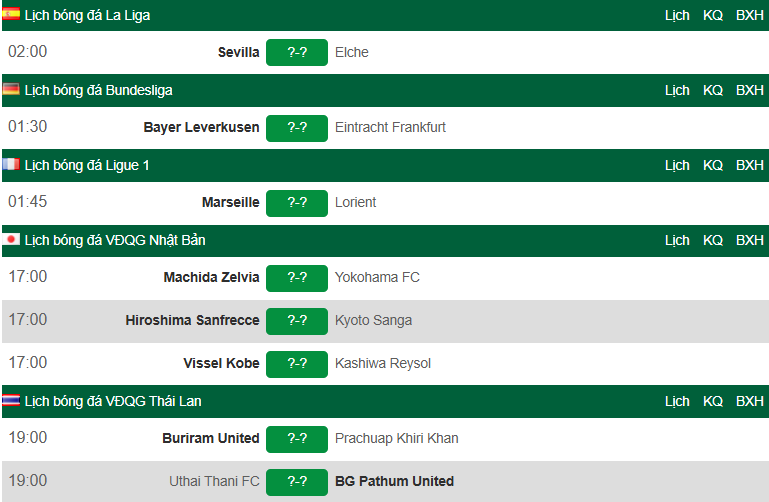Image resolution: width=769 pixels, height=502 pixels.
Task: Click Uthai Thani vs BG Pathum score button
Action: 297,481
